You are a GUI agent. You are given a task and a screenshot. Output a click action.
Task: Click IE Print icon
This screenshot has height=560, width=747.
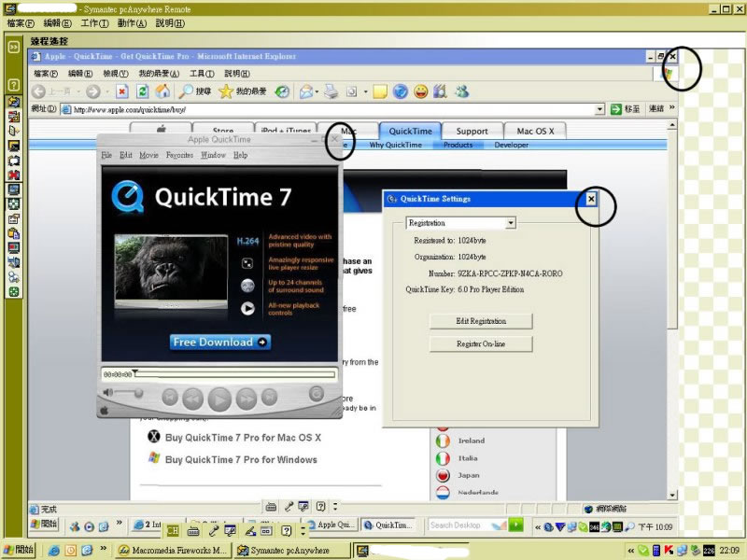(x=331, y=91)
